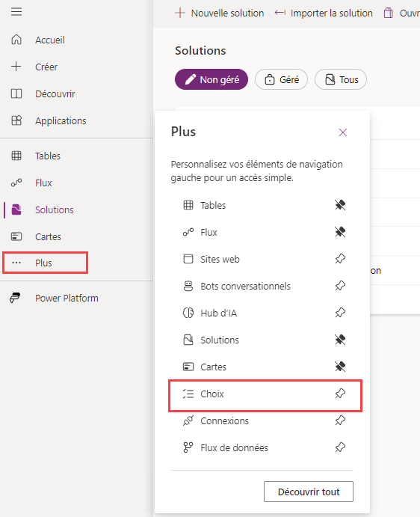Click the Flux icon in left sidebar
420x517 pixels.
click(x=16, y=183)
